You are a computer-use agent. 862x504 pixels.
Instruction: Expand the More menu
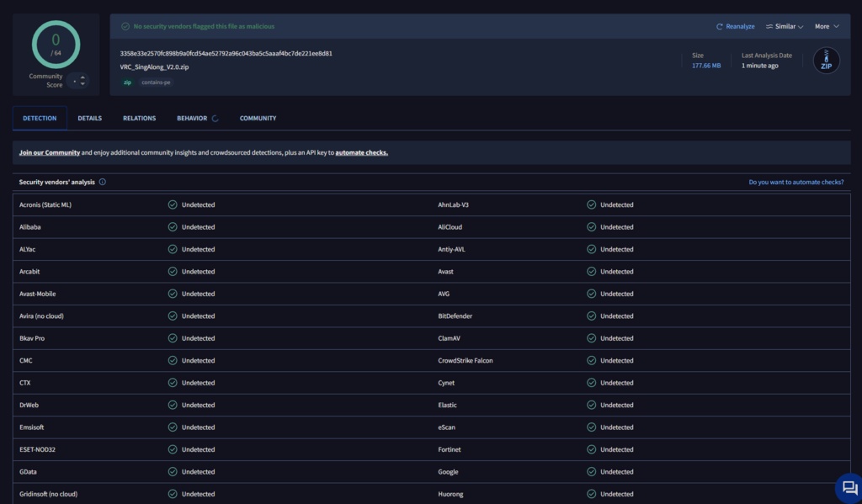coord(827,26)
